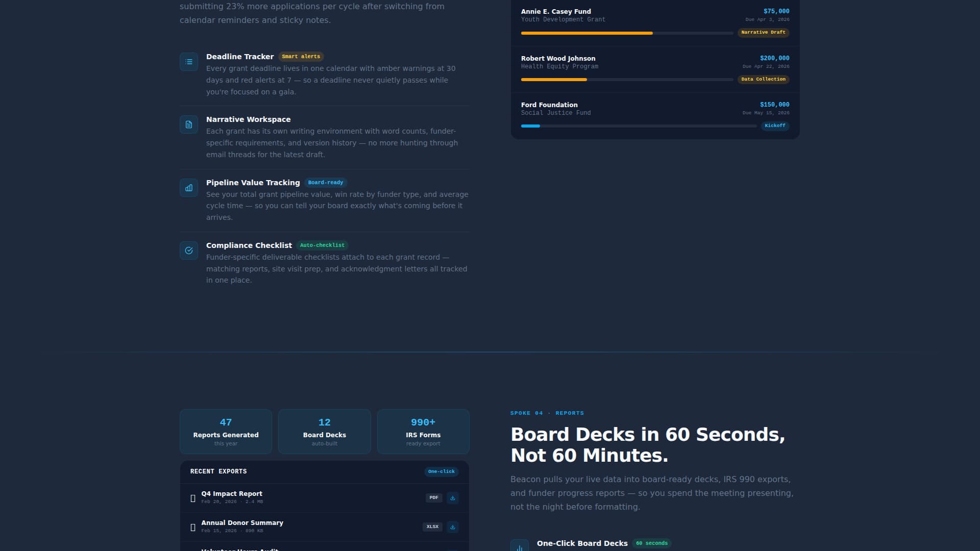Click the Annie E. Casey Fund progress bar
980x551 pixels.
point(627,33)
